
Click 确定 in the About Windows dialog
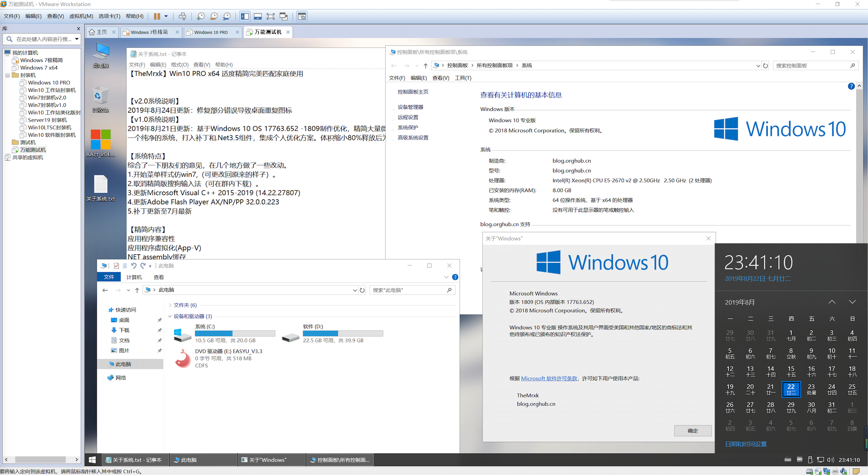coord(692,431)
